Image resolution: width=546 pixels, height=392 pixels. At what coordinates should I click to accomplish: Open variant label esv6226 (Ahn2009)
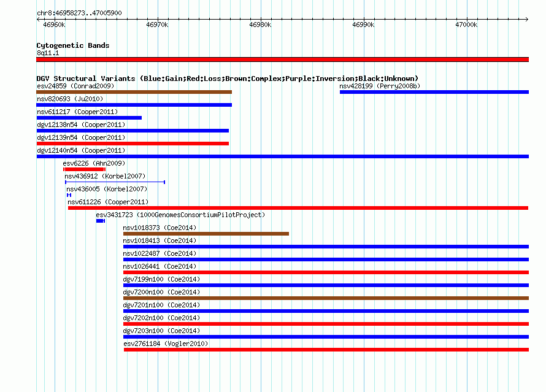tap(94, 163)
